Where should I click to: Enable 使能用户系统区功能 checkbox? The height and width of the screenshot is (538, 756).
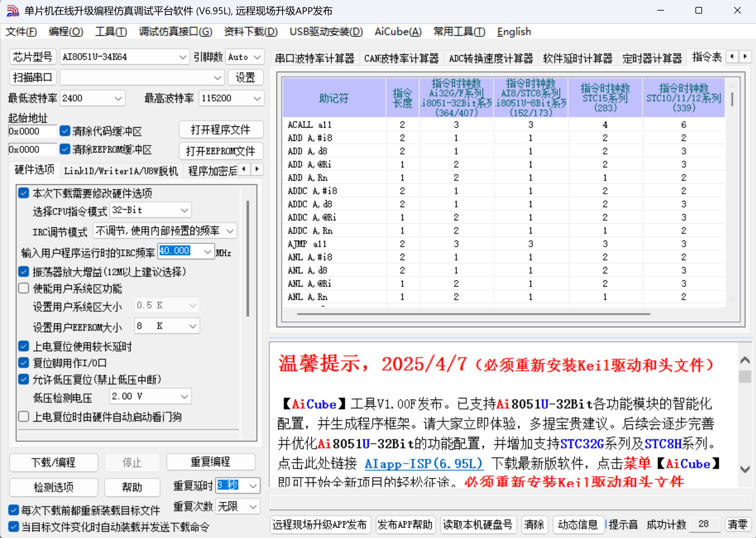pos(23,288)
